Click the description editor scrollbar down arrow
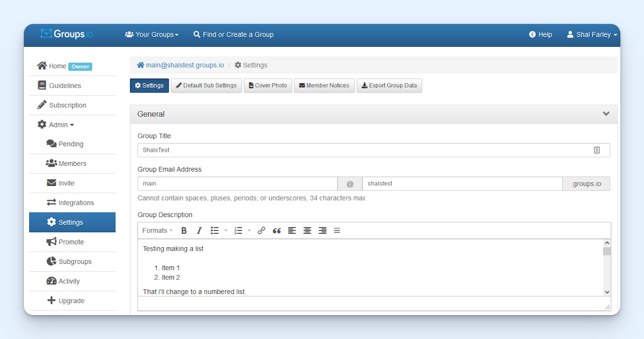644x339 pixels. 607,292
